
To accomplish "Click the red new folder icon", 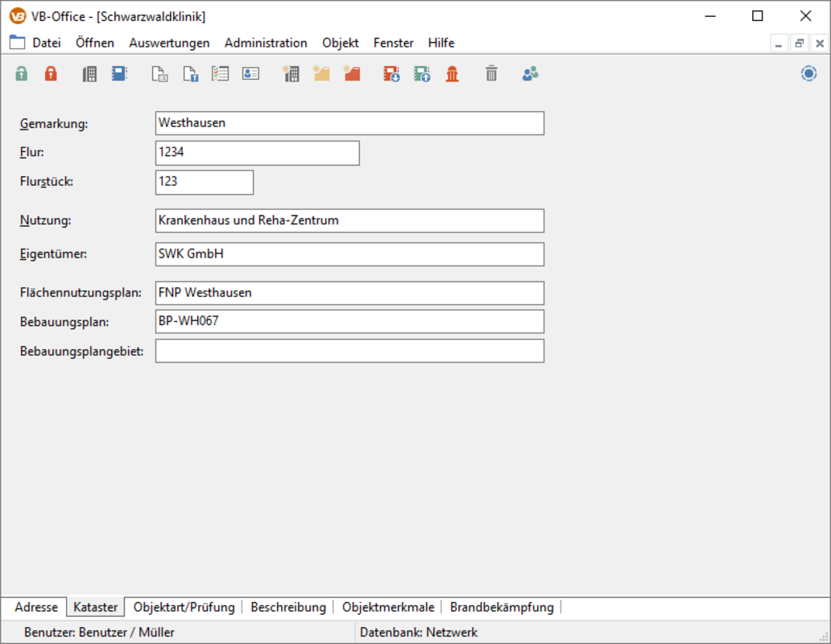I will coord(352,74).
